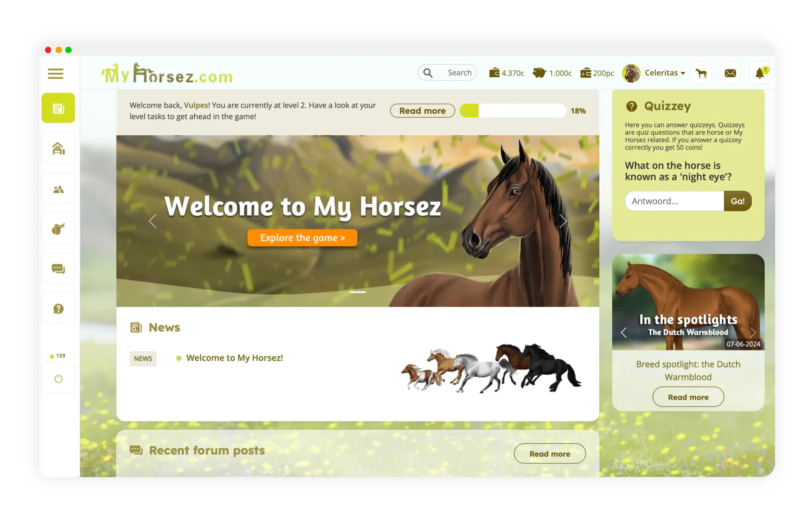The height and width of the screenshot is (519, 812).
Task: Click the 18% level progress bar
Action: tap(513, 111)
